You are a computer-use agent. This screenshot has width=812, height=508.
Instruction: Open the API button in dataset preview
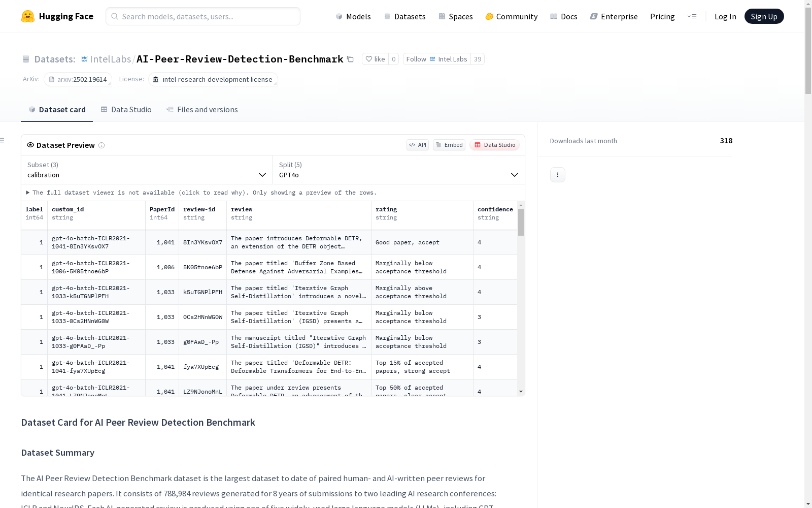point(418,145)
